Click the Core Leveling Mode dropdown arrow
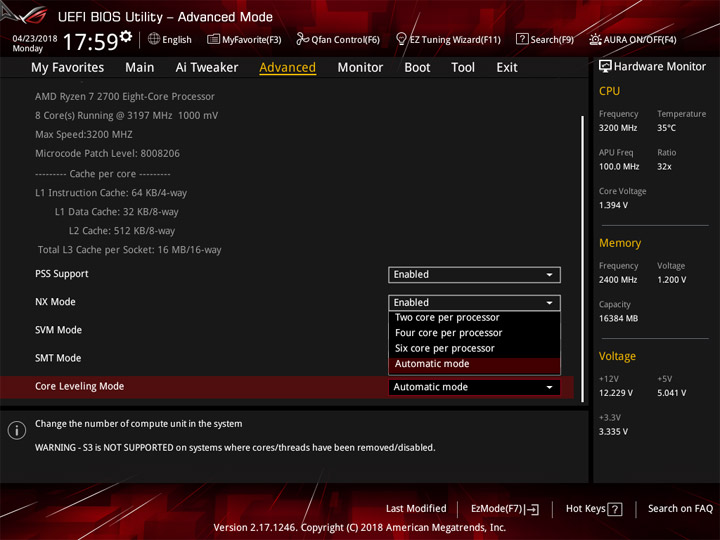720x540 pixels. coord(549,387)
